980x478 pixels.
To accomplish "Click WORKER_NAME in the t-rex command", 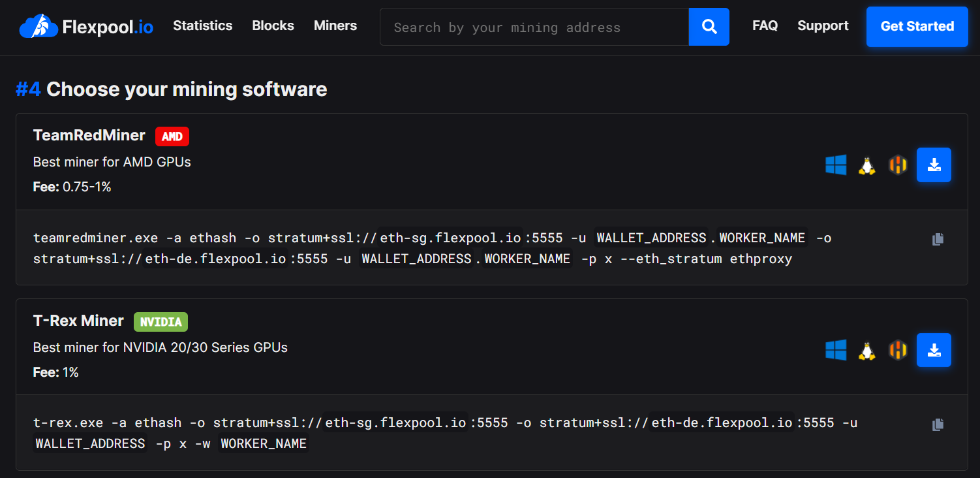I will [264, 443].
